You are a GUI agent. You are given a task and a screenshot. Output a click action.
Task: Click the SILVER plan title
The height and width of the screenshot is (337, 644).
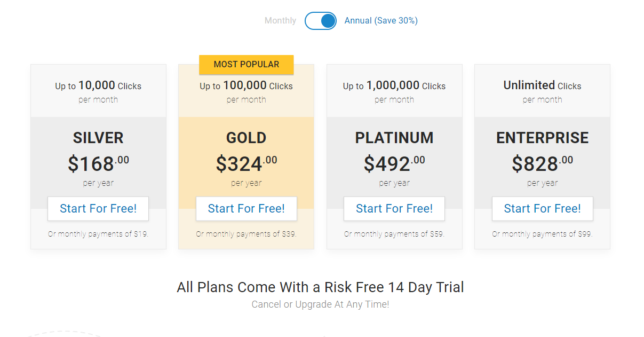tap(98, 138)
